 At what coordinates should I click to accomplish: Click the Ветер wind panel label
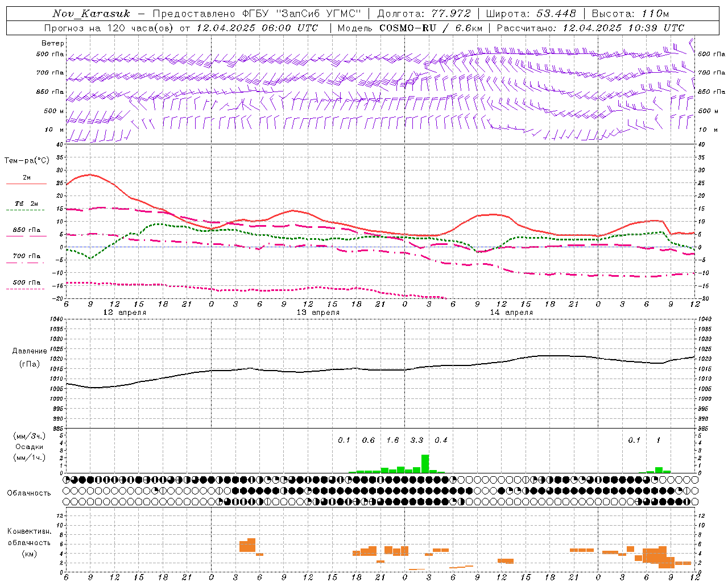[x=53, y=43]
